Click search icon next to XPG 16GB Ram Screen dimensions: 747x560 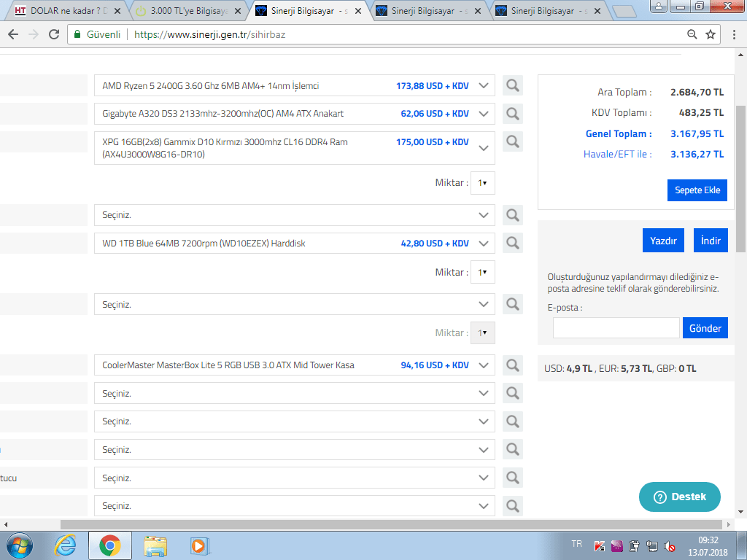tap(513, 141)
